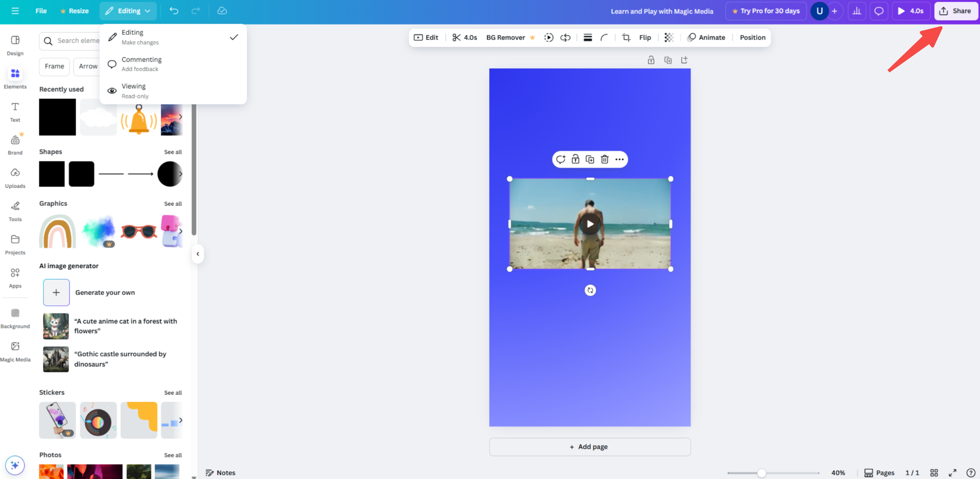Open the Uploads panel
980x479 pixels.
pyautogui.click(x=15, y=177)
